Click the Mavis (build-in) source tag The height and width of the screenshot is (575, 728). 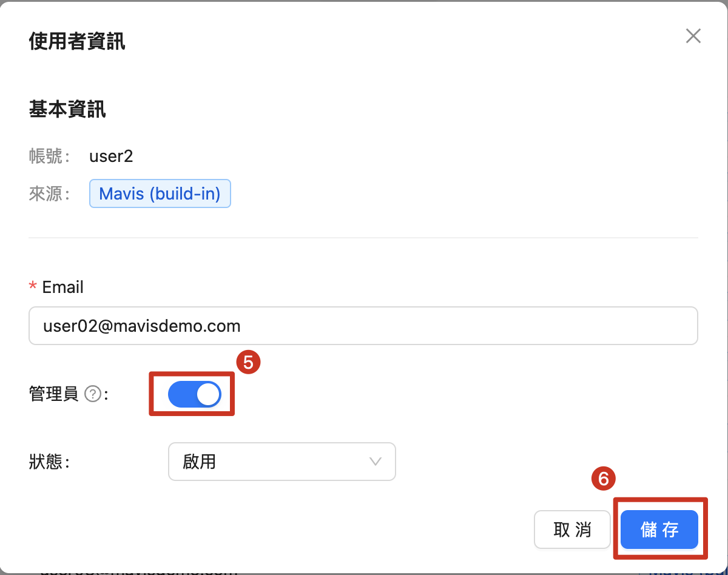click(x=160, y=193)
